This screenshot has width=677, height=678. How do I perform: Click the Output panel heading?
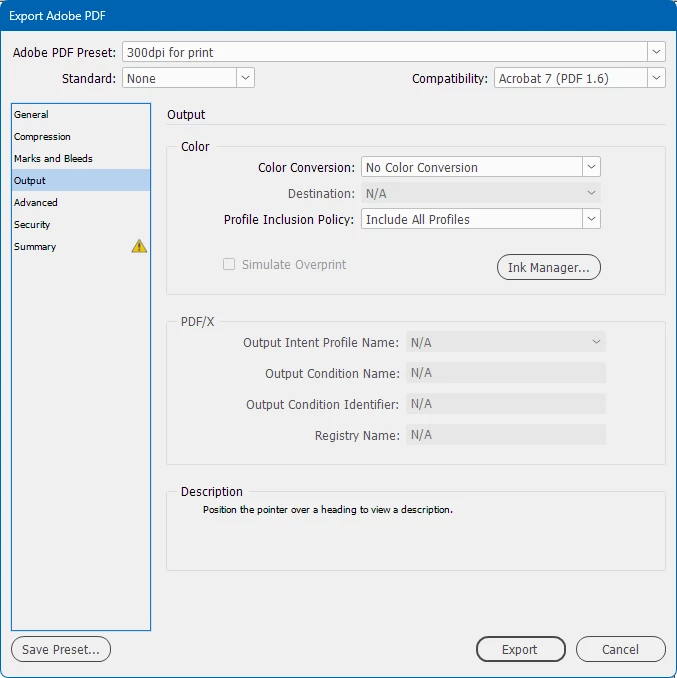[x=186, y=115]
